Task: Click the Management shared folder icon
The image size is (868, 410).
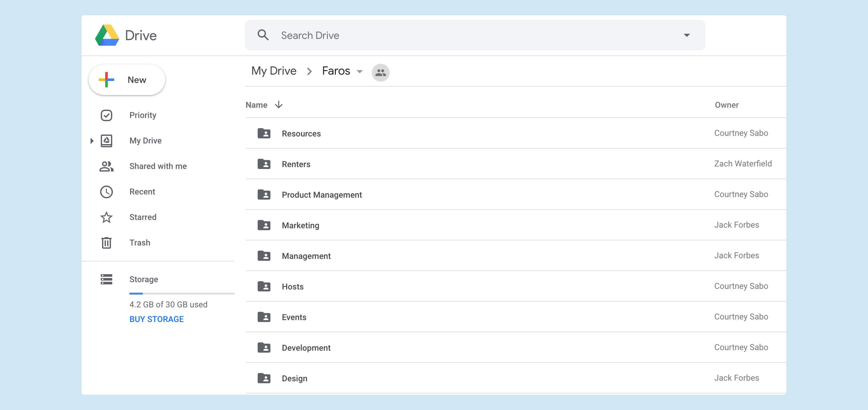Action: point(264,256)
